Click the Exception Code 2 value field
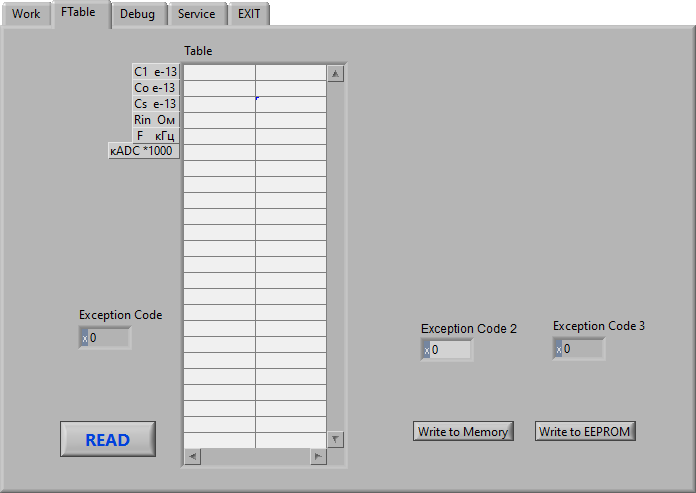The image size is (696, 493). [451, 350]
